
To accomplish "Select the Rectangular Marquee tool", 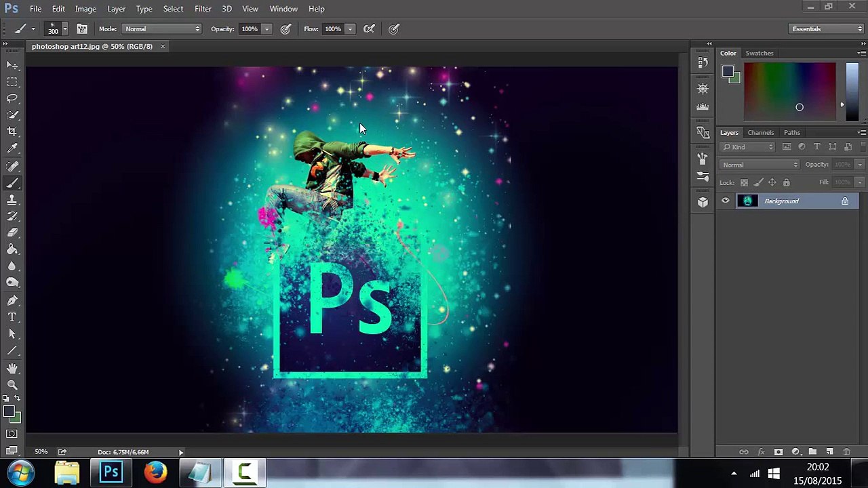I will (12, 82).
